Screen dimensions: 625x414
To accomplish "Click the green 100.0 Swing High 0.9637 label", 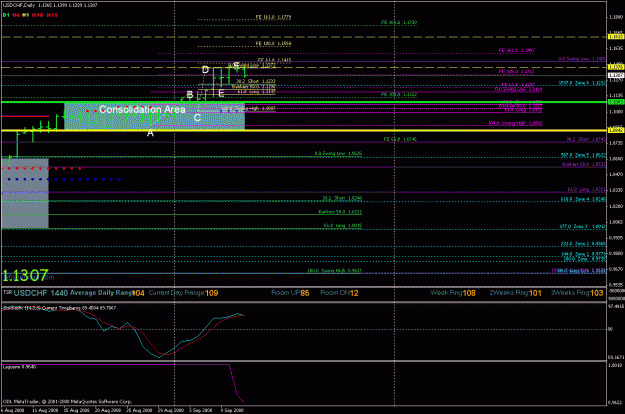I will [x=334, y=271].
